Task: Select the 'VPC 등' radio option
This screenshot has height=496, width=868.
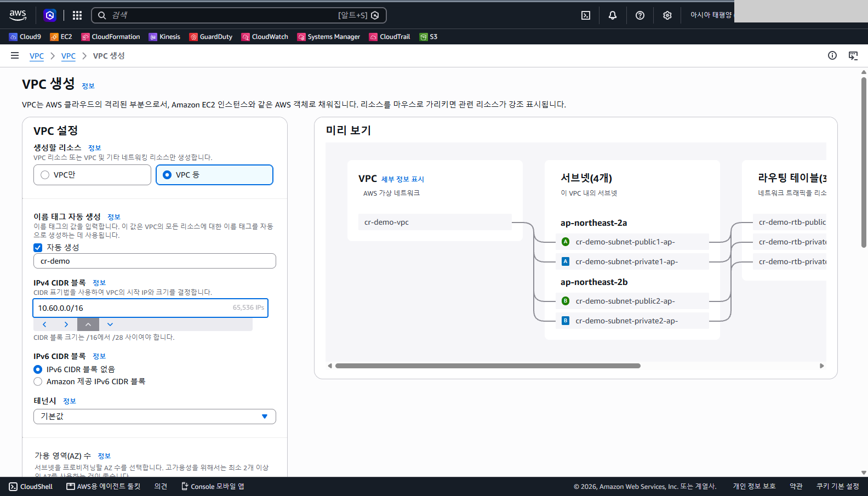Action: 214,175
